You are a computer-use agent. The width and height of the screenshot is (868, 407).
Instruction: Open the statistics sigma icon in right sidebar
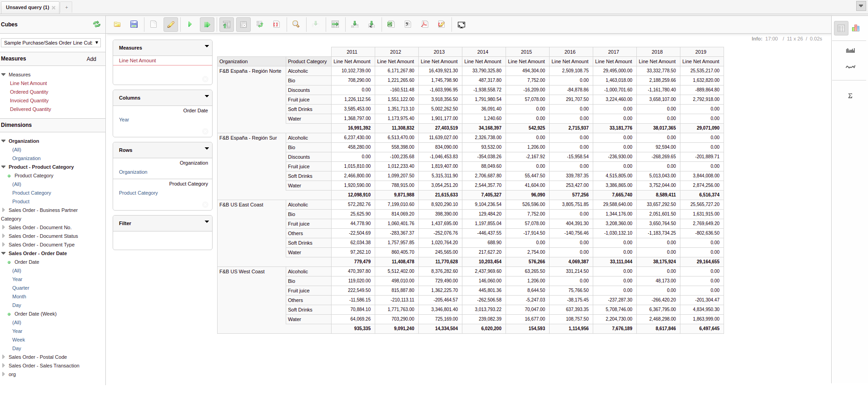pos(850,96)
